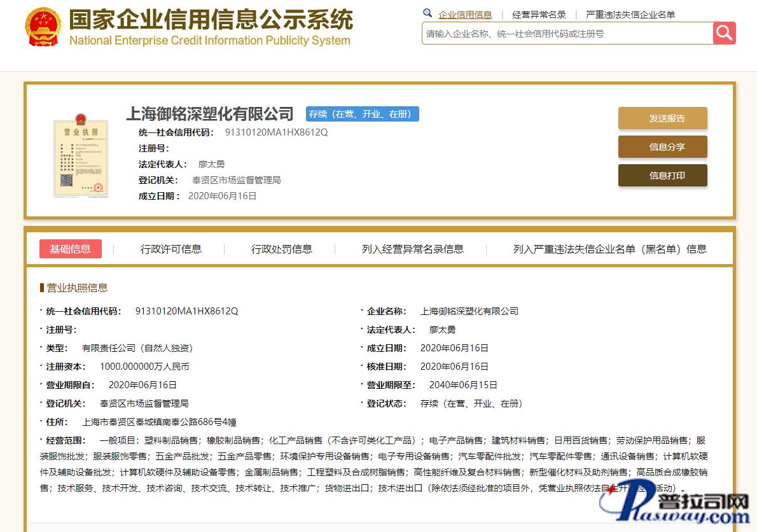The width and height of the screenshot is (757, 532).
Task: Select the 基础信息 tab
Action: coord(71,249)
